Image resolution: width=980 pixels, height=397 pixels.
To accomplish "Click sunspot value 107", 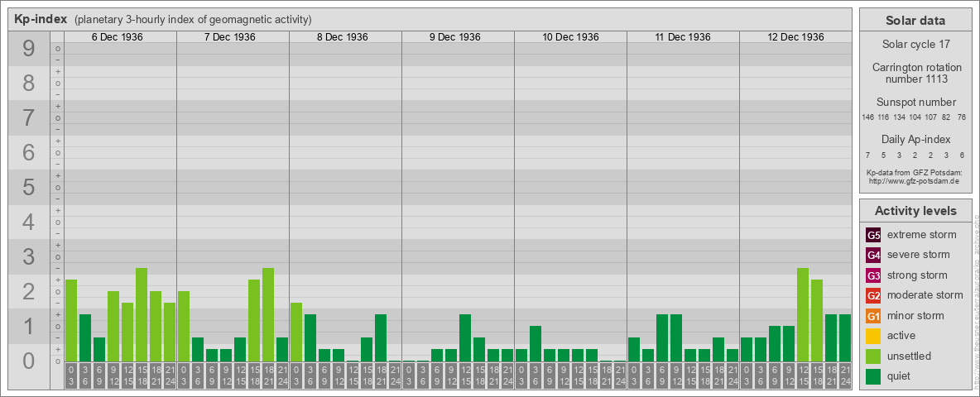I will (x=931, y=117).
